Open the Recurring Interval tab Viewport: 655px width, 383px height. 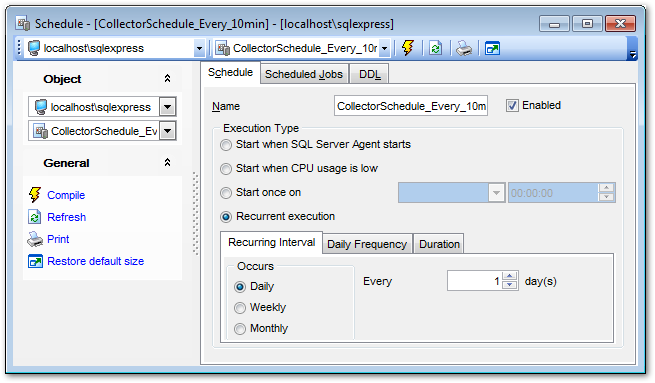tap(272, 243)
